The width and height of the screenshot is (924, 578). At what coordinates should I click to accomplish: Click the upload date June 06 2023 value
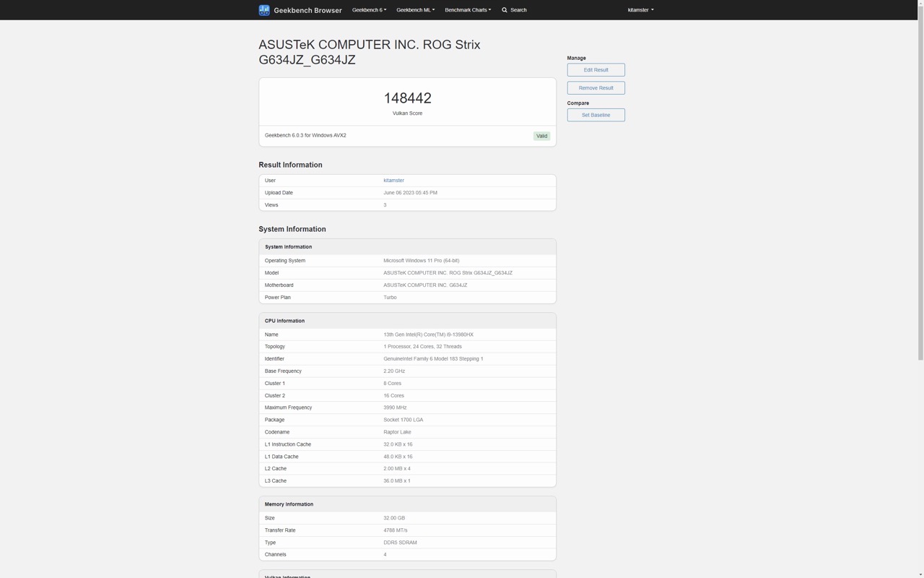pyautogui.click(x=410, y=193)
